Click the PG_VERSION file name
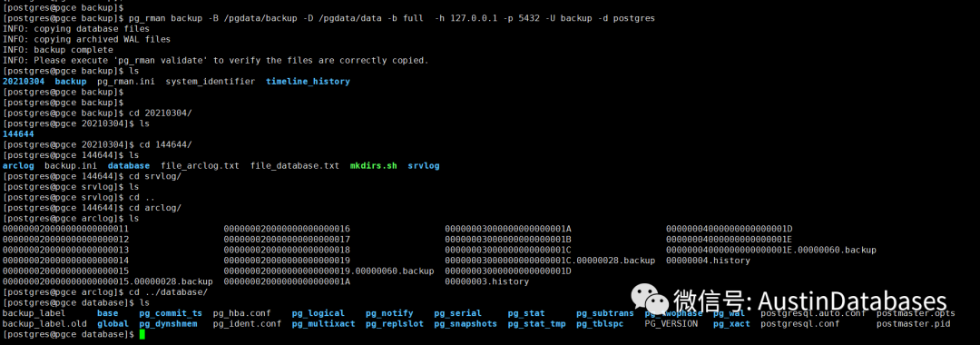The width and height of the screenshot is (980, 345). (x=671, y=324)
